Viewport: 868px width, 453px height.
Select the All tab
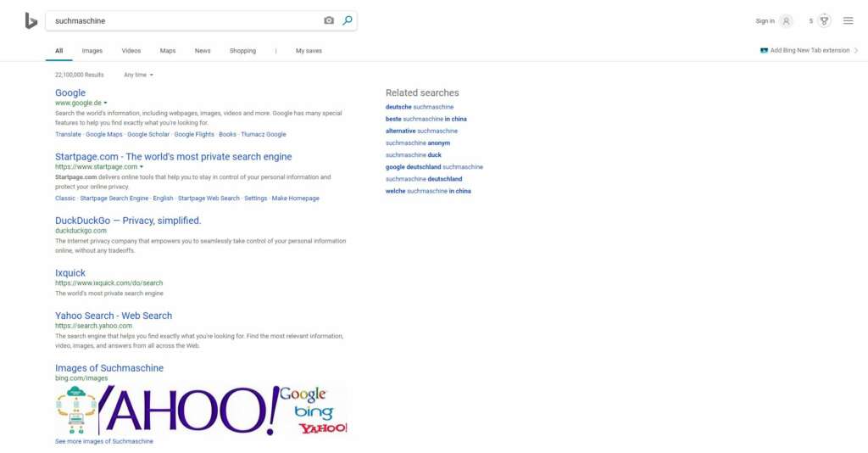(x=58, y=50)
